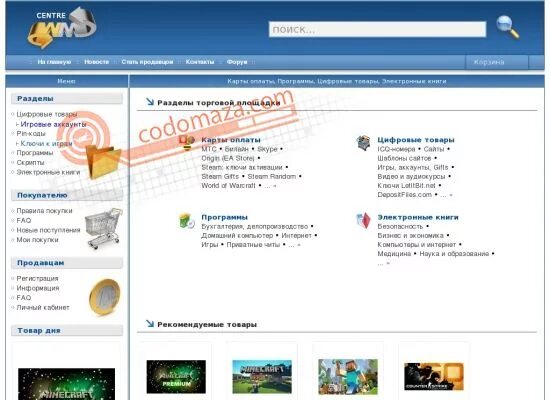Open Бизнес и экономика link

(410, 235)
